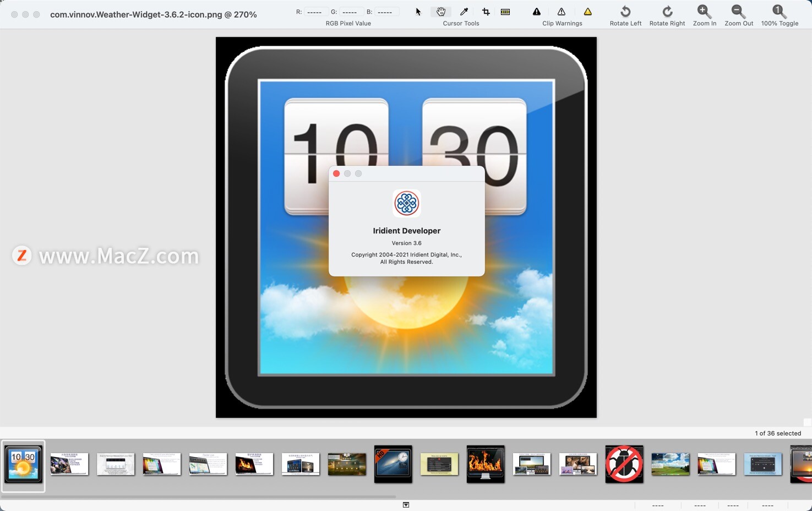Collapse the thumbnail browser with disclosure triangle
The height and width of the screenshot is (511, 812).
406,505
